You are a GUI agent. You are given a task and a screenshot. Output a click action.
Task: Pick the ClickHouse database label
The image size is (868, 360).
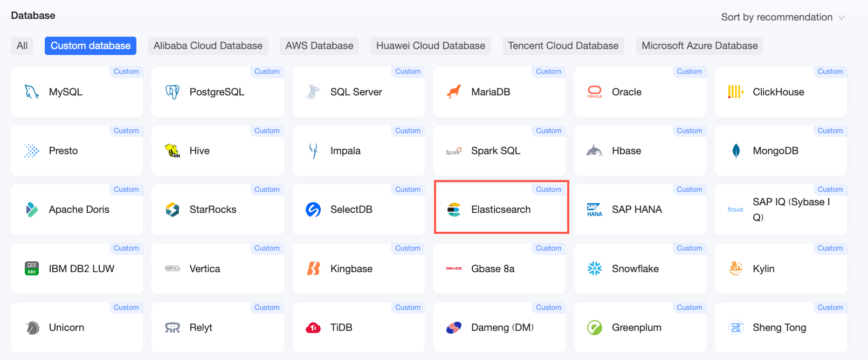[779, 92]
